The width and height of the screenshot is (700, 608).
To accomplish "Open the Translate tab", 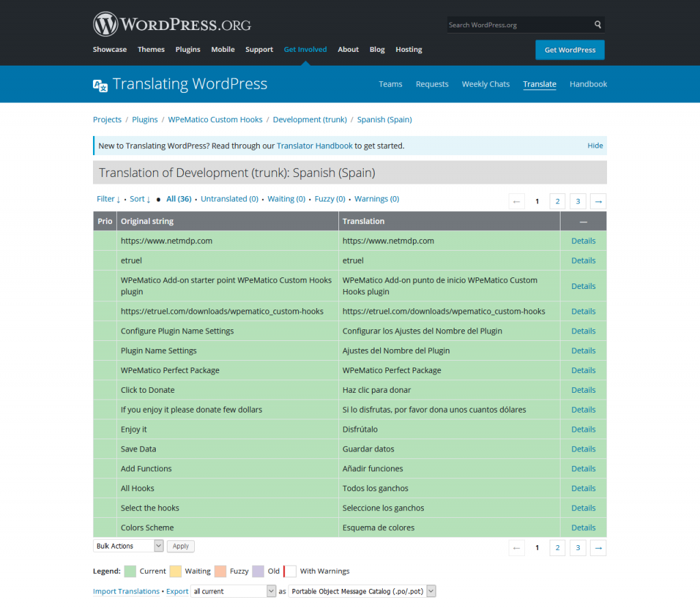I will tap(540, 84).
